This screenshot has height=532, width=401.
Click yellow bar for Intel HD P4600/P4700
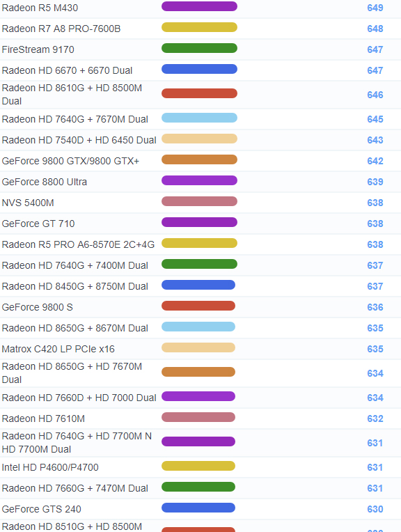coord(198,466)
